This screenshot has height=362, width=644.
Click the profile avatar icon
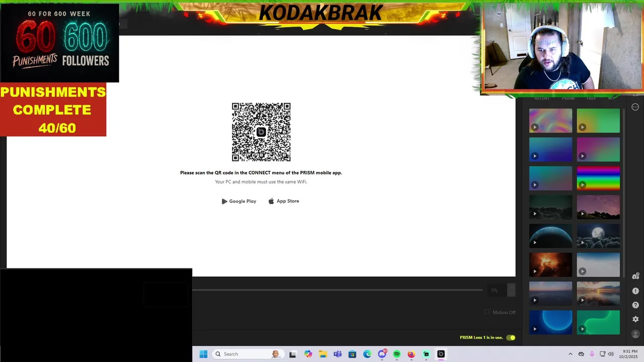tap(635, 334)
